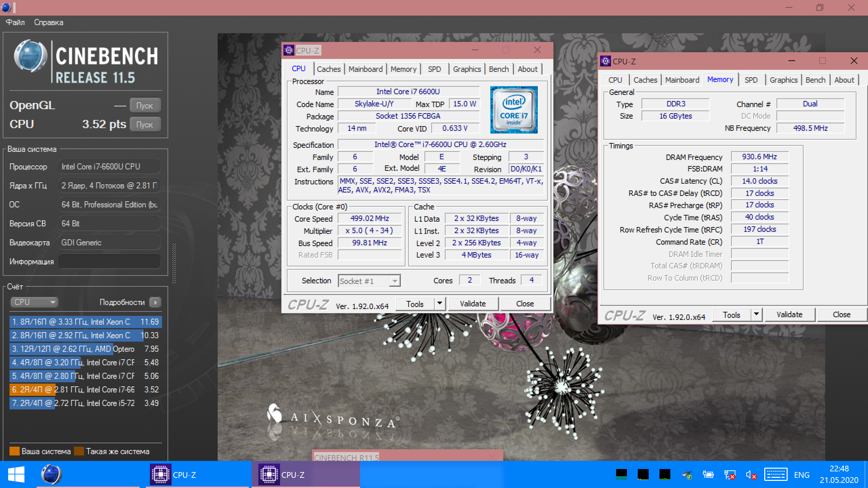Select Caches tab in CPU-Z Memory window

coord(645,80)
